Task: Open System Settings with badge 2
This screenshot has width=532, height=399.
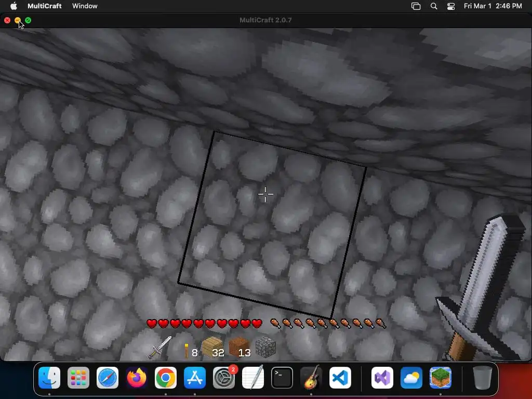Action: point(224,378)
